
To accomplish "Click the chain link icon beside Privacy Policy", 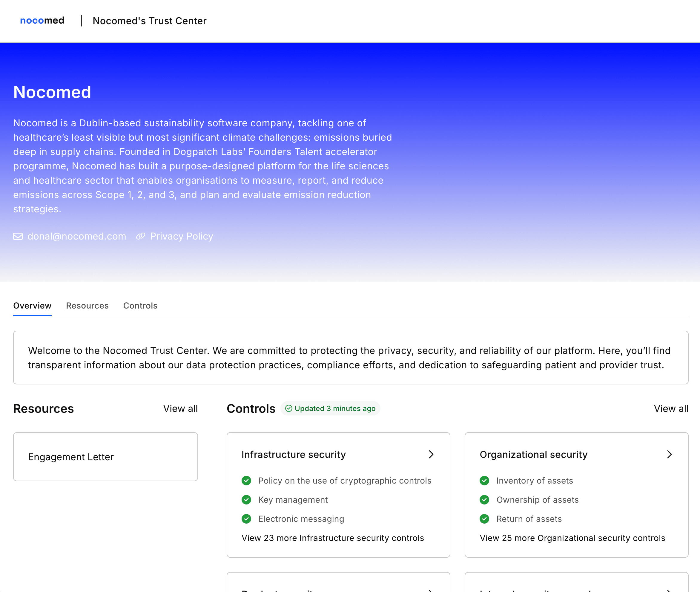I will coord(141,236).
